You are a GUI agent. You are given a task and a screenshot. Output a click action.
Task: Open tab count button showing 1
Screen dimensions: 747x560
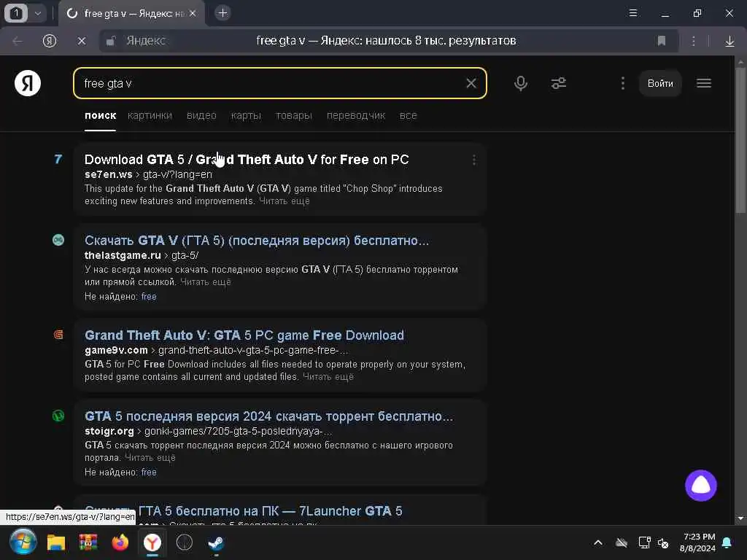(16, 13)
